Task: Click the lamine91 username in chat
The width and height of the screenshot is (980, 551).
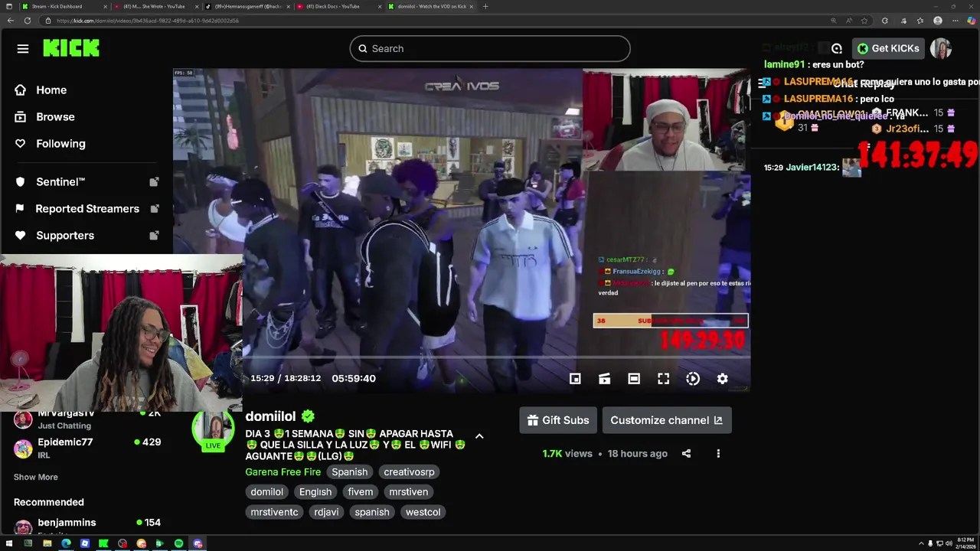Action: [x=785, y=65]
